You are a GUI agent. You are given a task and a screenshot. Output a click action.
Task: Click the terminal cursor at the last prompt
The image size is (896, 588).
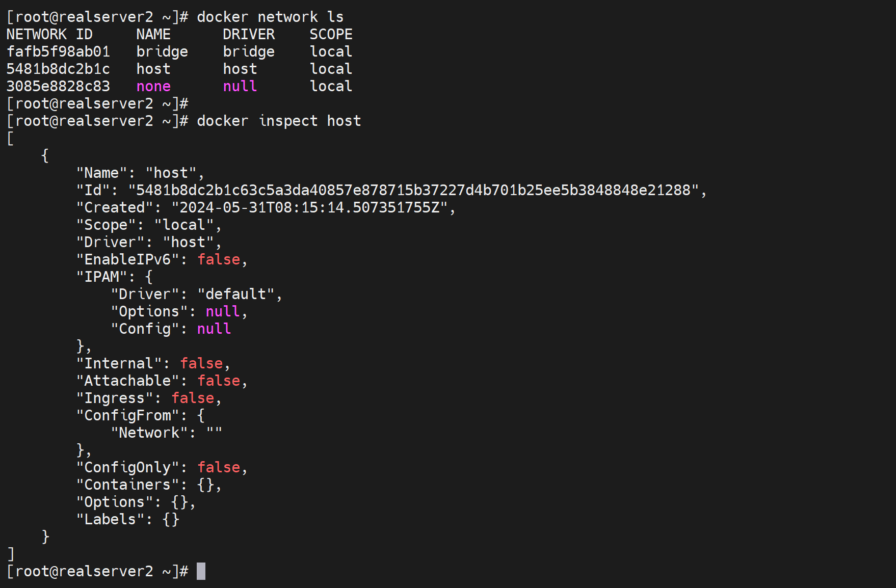[201, 571]
